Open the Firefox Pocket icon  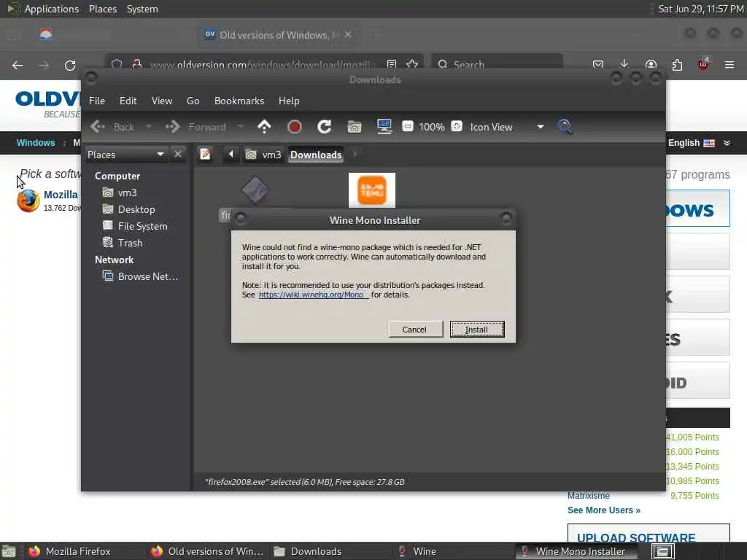[x=598, y=64]
